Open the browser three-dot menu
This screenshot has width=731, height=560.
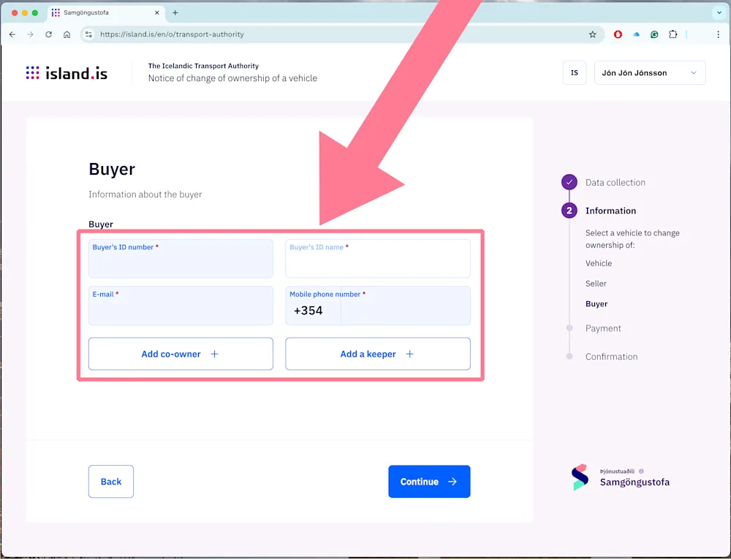[x=718, y=34]
